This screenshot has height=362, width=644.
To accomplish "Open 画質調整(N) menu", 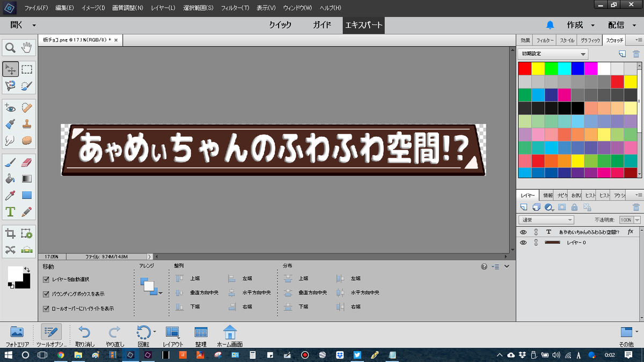I will point(128,8).
